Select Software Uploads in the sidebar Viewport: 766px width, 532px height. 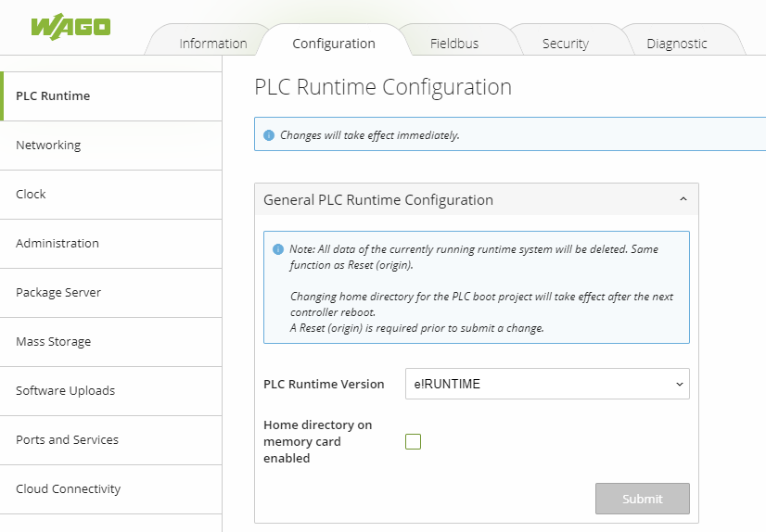coord(65,391)
